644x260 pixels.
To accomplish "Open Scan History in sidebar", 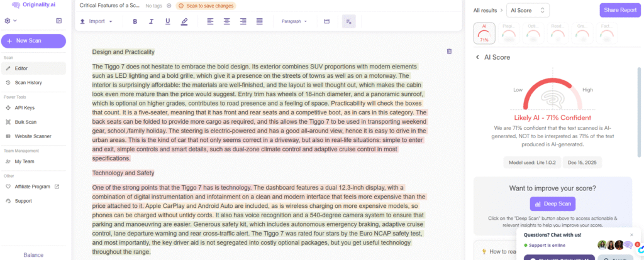I will [x=28, y=82].
